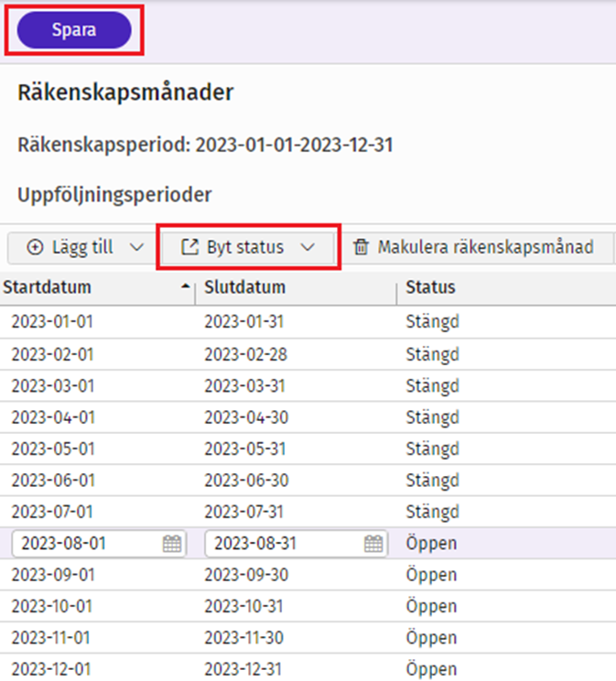
Task: Select the row starting 2023-04-01
Action: tap(308, 417)
